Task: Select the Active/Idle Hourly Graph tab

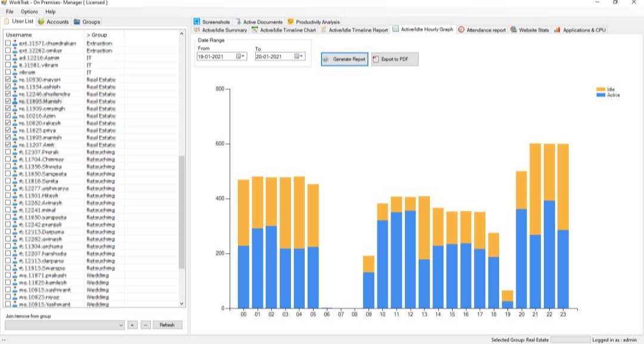Action: [423, 29]
